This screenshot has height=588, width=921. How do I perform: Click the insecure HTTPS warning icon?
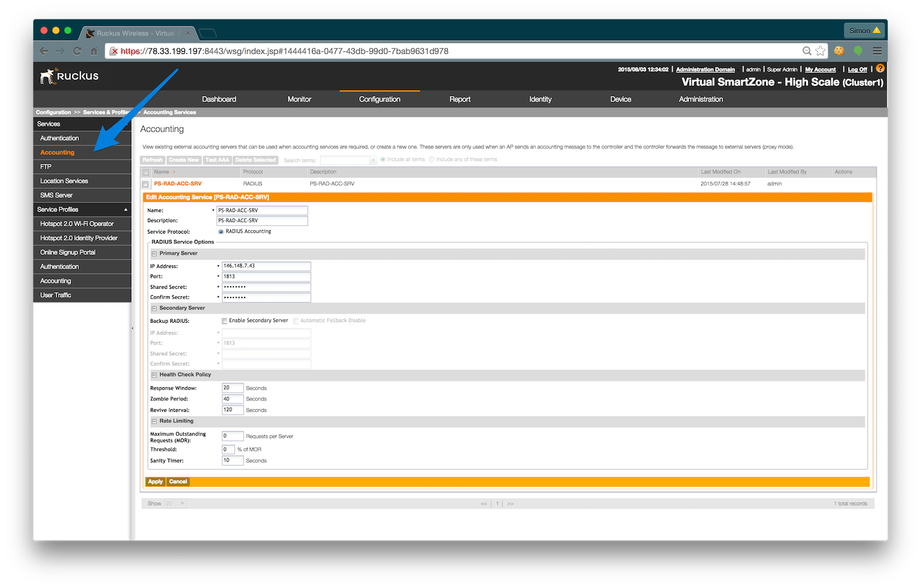(114, 51)
